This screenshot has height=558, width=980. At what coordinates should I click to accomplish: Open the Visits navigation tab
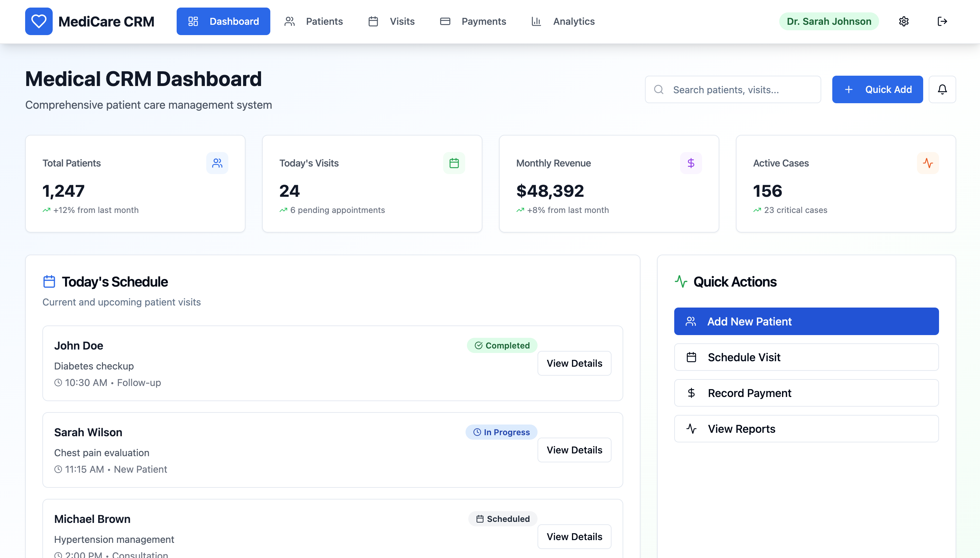click(391, 21)
